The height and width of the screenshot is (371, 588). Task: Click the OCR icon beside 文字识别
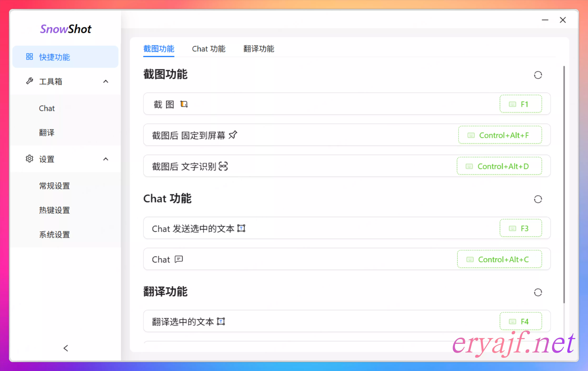click(x=223, y=166)
